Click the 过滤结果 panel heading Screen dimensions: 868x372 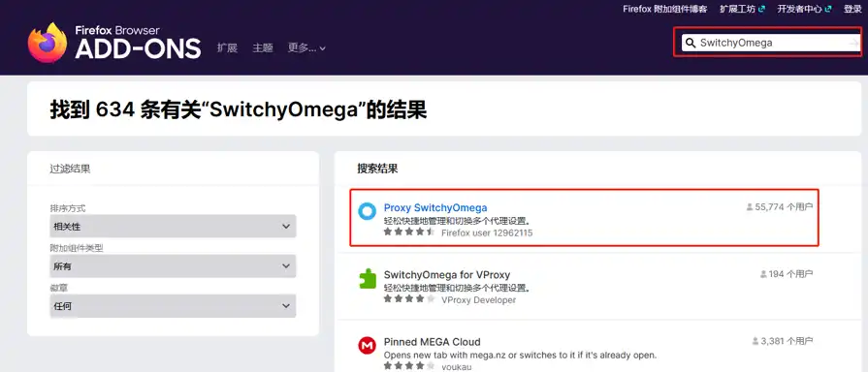click(70, 169)
